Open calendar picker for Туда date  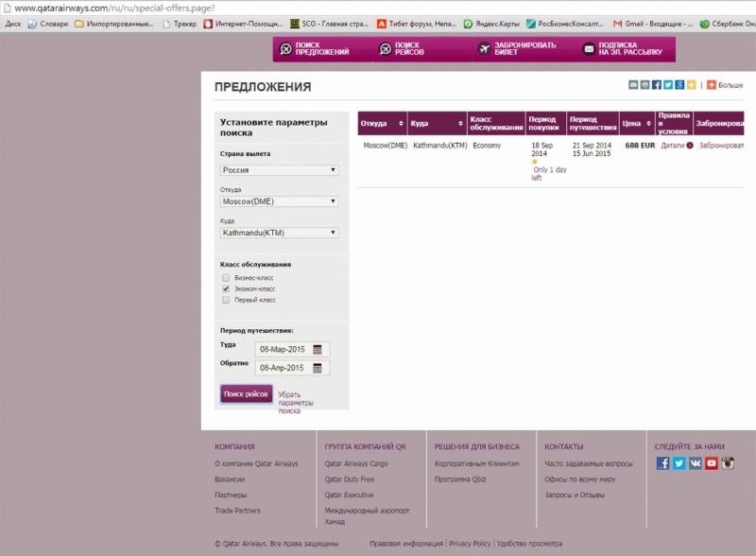(318, 350)
